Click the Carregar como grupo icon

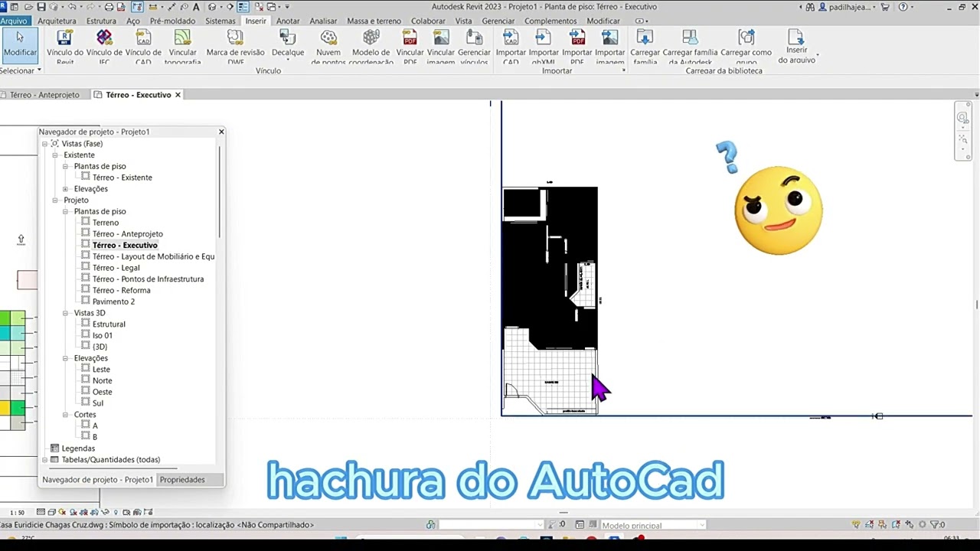[746, 37]
